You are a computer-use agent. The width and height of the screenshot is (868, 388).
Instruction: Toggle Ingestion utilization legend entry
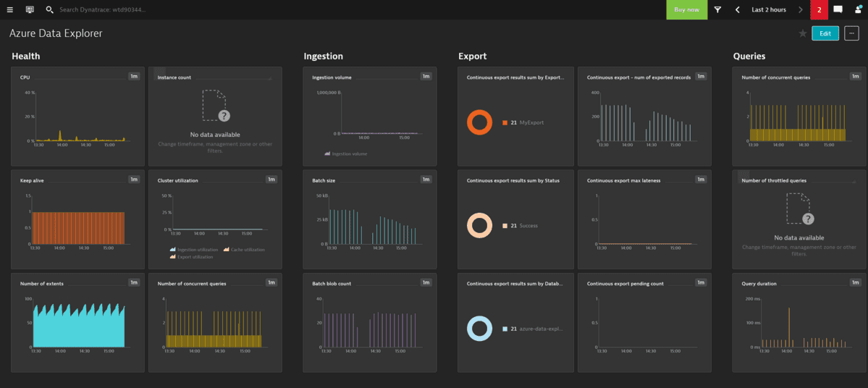[193, 250]
